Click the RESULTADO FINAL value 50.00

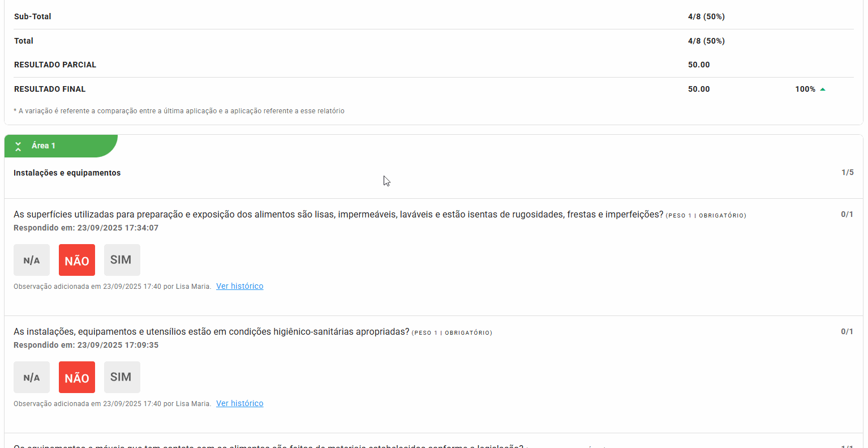click(699, 89)
